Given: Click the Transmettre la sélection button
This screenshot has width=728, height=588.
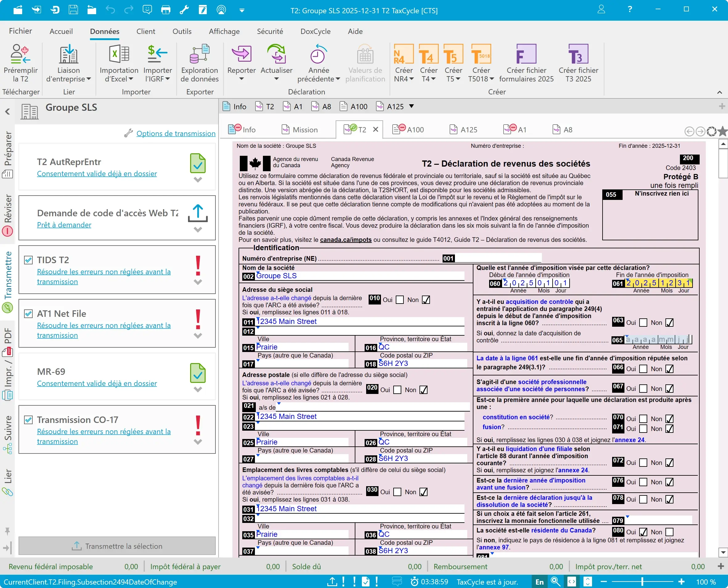Looking at the screenshot, I should coord(117,546).
